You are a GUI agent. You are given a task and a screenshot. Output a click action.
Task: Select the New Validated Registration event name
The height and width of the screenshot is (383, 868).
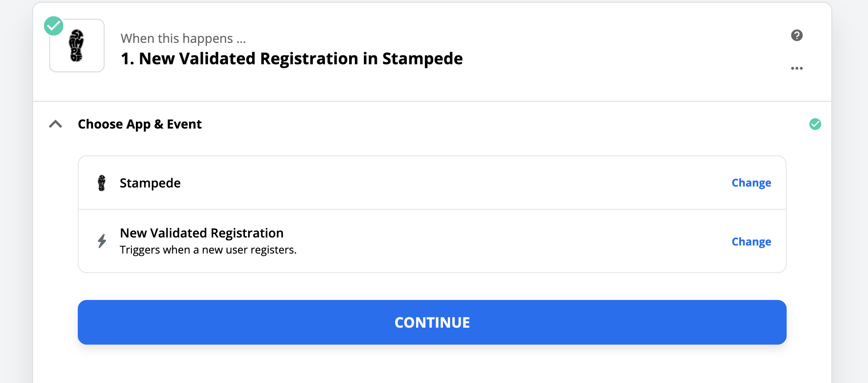coord(202,233)
